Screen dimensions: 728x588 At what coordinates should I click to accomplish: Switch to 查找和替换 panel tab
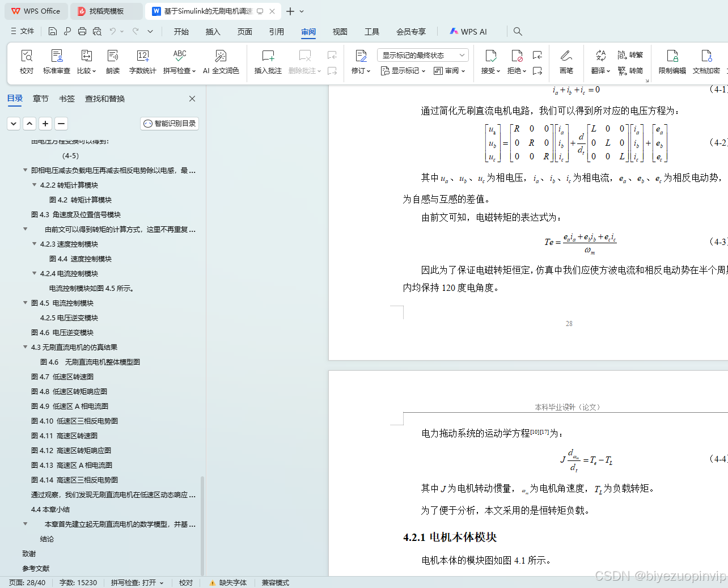[105, 99]
